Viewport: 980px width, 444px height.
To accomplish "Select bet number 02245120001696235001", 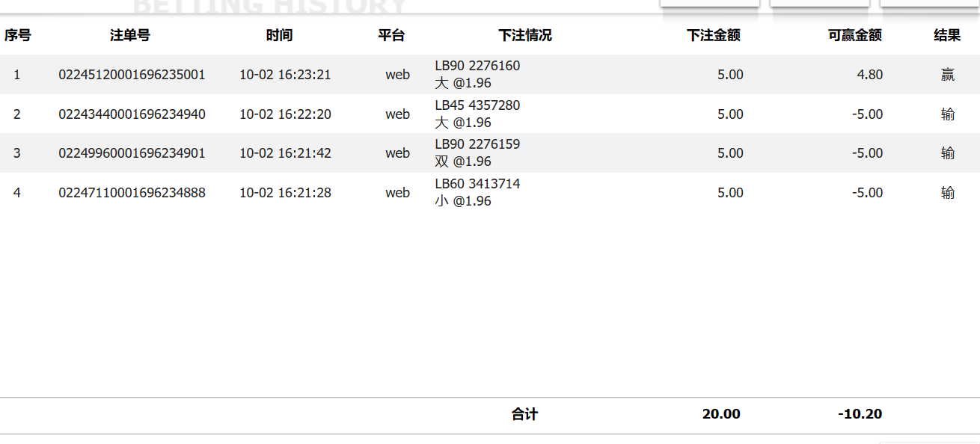I will [132, 75].
